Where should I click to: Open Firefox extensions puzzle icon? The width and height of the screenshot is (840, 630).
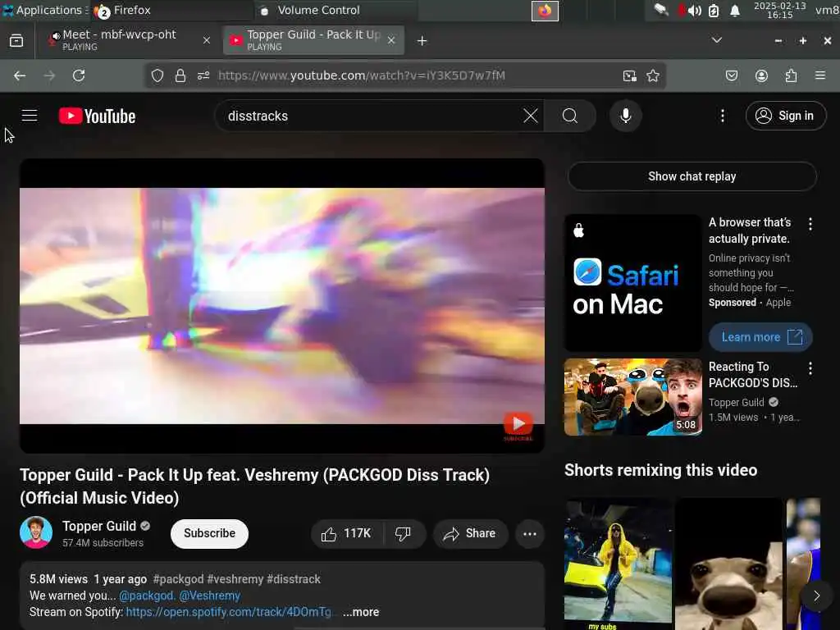(791, 75)
